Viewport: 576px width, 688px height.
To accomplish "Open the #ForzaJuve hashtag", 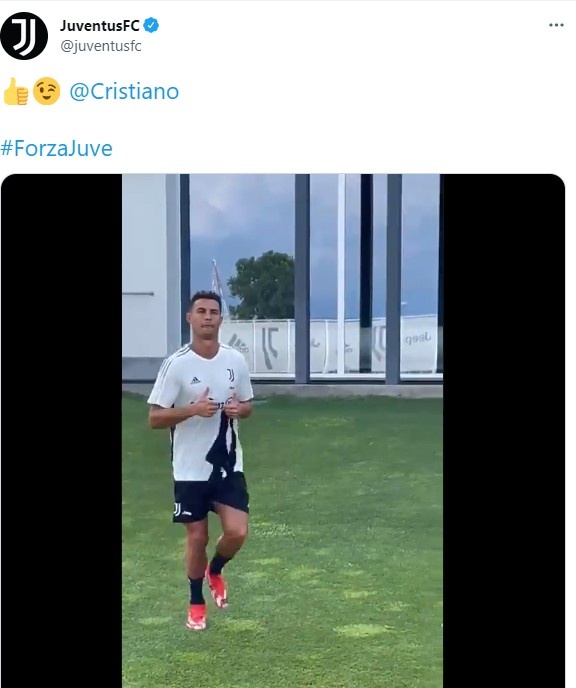I will click(57, 148).
